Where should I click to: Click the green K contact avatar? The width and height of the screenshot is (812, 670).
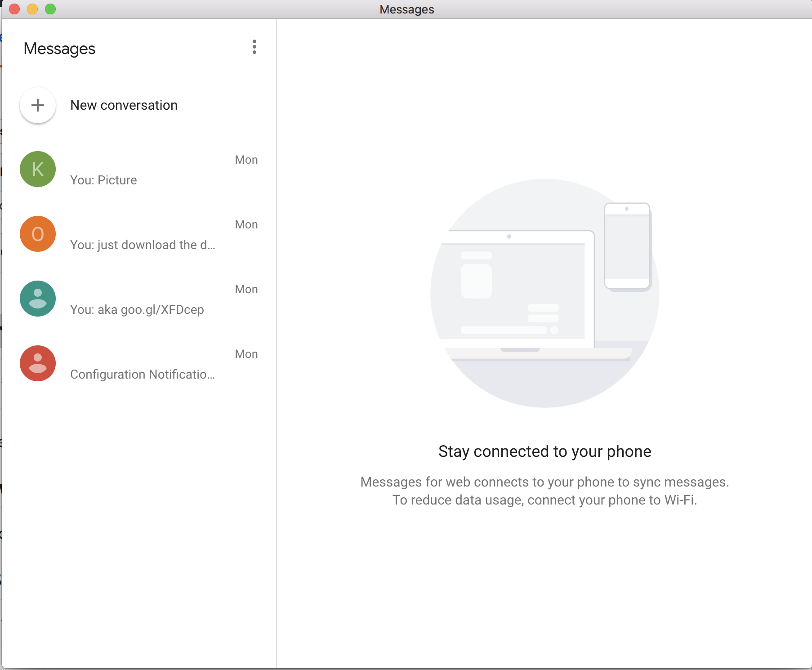click(x=38, y=169)
